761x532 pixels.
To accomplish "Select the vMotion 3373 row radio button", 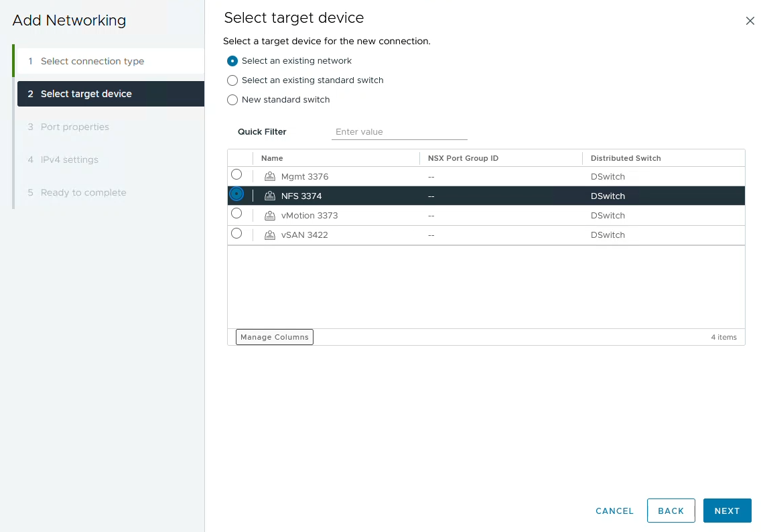I will click(236, 214).
